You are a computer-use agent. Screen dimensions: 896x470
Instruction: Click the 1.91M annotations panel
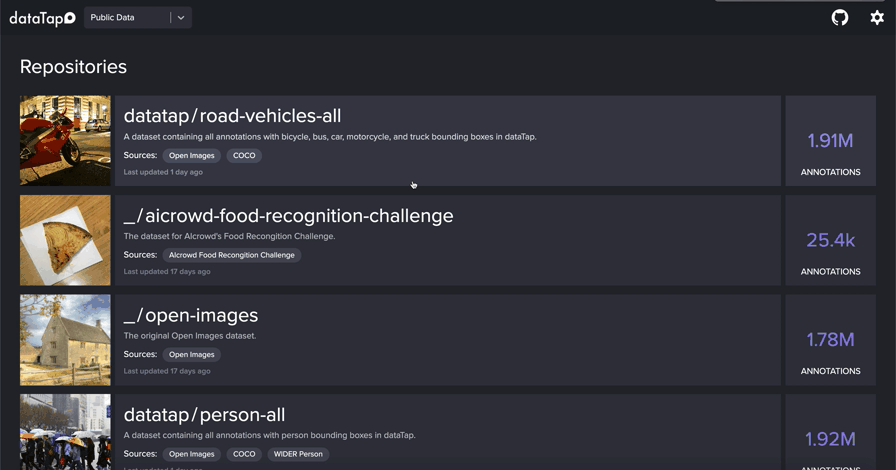[x=830, y=141]
